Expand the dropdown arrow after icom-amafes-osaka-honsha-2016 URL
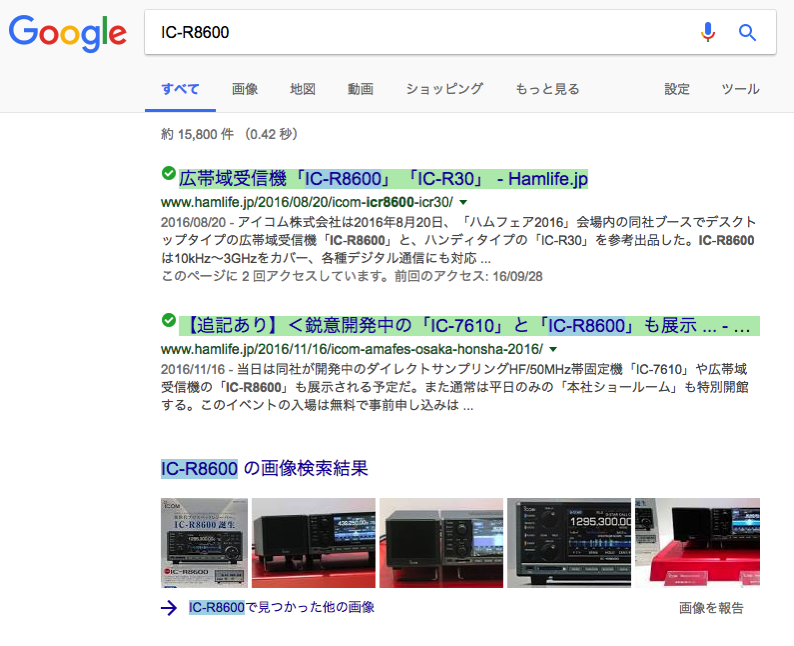Viewport: 794px width, 646px height. [x=553, y=349]
